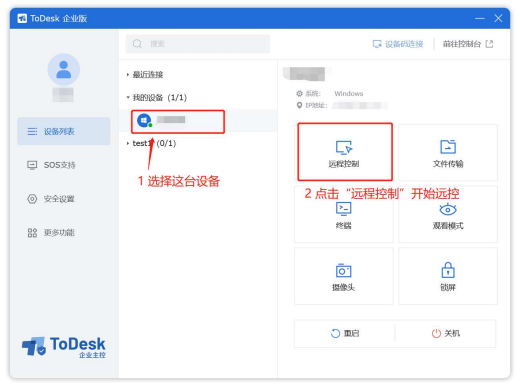Close the ToDesk window
Image resolution: width=520 pixels, height=388 pixels.
click(498, 18)
